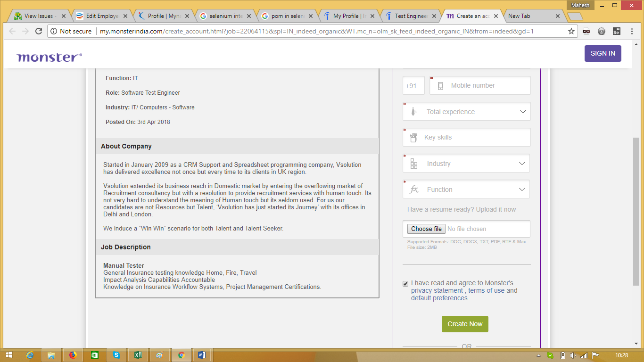644x362 pixels.
Task: Check the battery status in the tray
Action: click(562, 355)
